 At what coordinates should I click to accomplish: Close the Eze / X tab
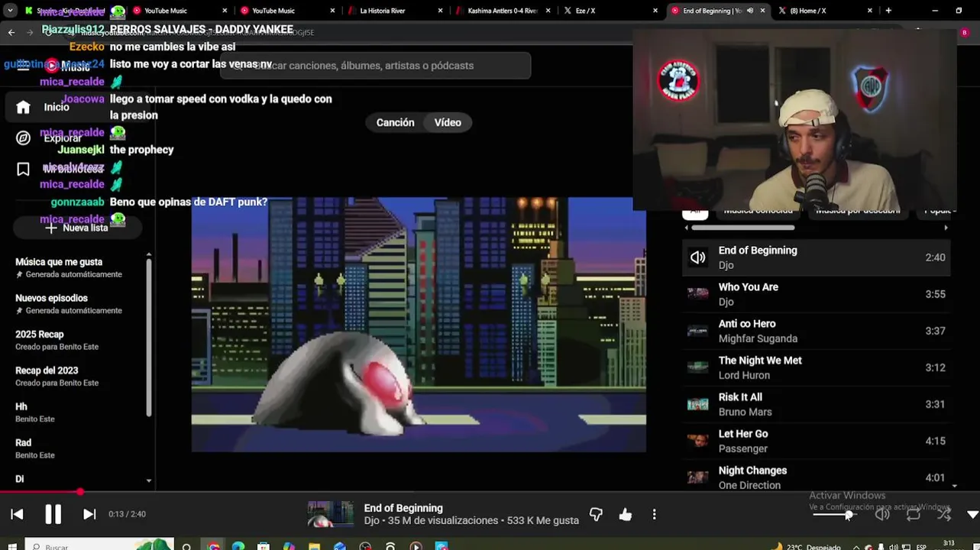(x=655, y=11)
